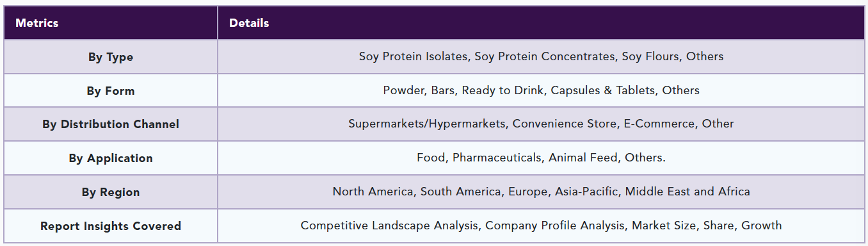Click the Supermarkets/Hypermarkets details cell
Image resolution: width=868 pixels, height=246 pixels.
tap(541, 124)
